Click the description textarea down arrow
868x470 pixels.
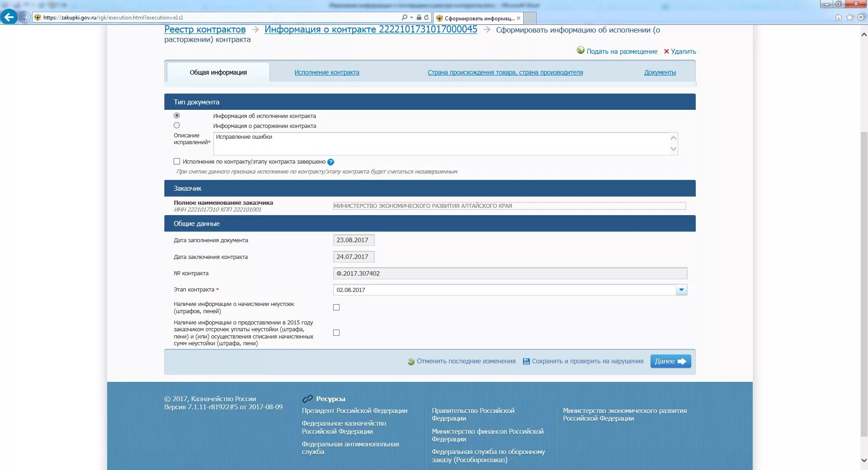click(x=673, y=149)
